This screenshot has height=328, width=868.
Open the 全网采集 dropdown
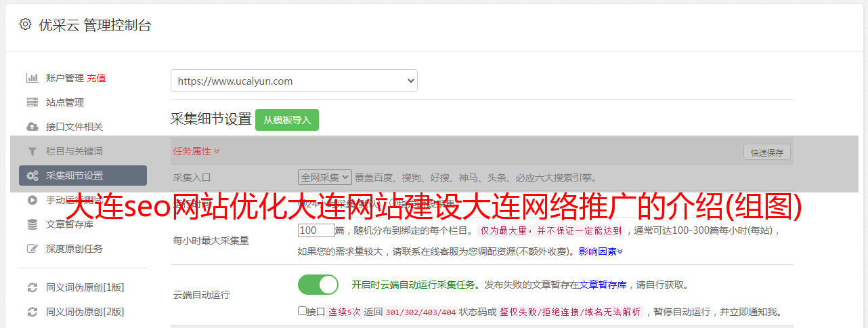coord(325,178)
